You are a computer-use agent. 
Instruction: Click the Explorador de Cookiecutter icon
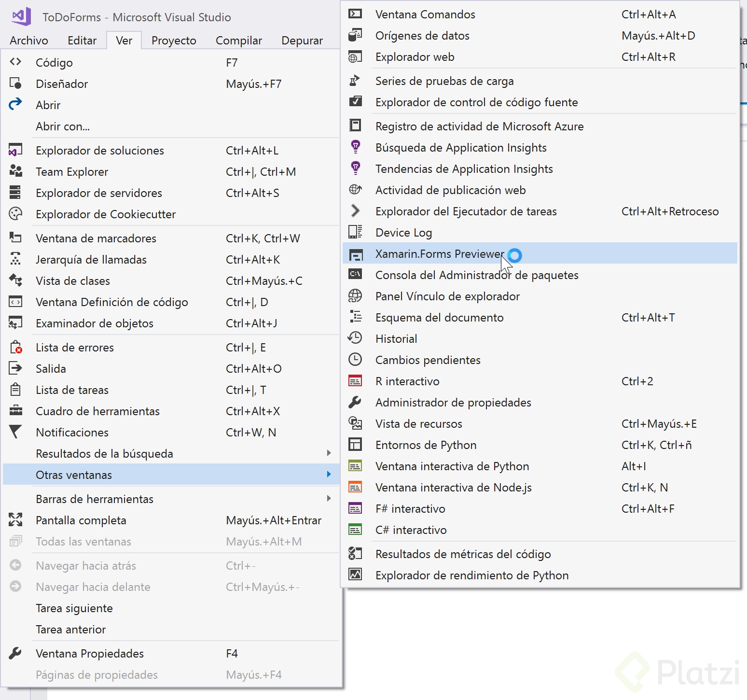tap(15, 213)
